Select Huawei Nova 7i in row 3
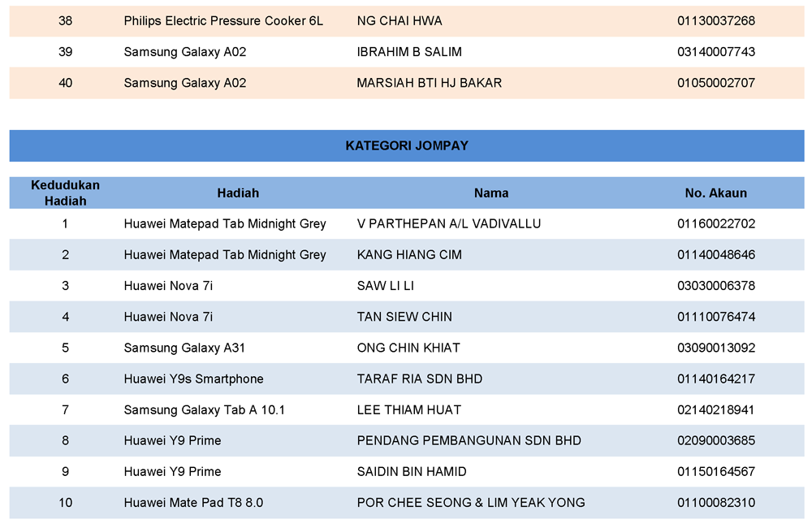 tap(168, 286)
